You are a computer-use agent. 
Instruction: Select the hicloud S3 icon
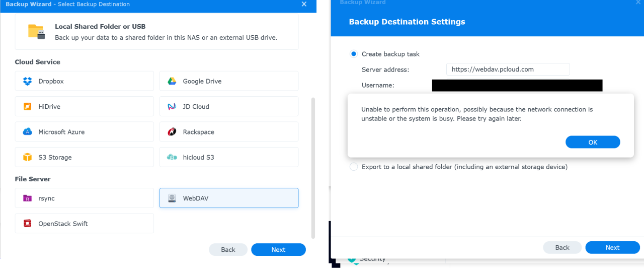(172, 158)
